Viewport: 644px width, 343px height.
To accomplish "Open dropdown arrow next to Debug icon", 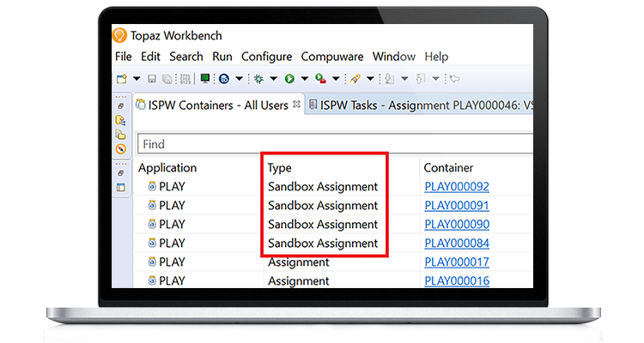I will (x=273, y=79).
